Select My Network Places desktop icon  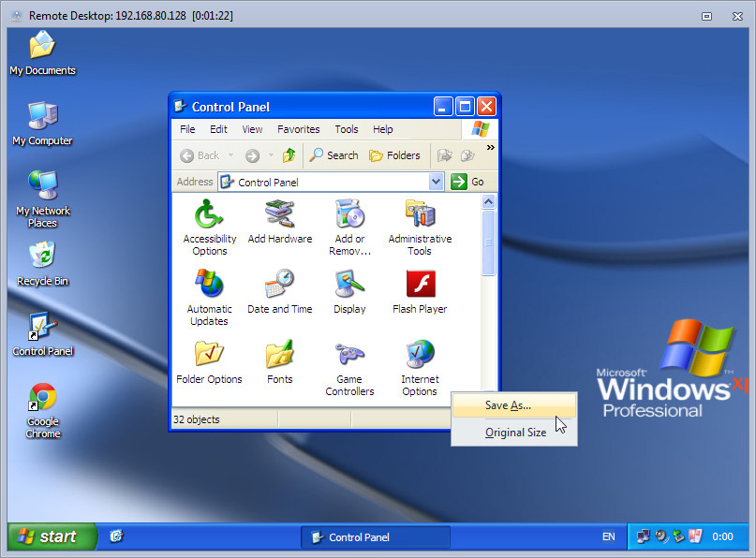coord(42,198)
